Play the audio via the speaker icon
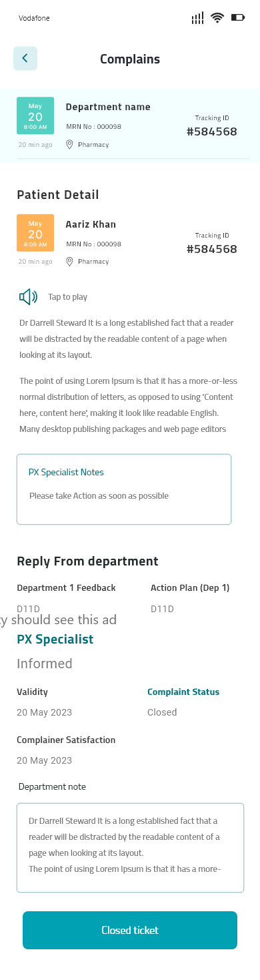 28,297
